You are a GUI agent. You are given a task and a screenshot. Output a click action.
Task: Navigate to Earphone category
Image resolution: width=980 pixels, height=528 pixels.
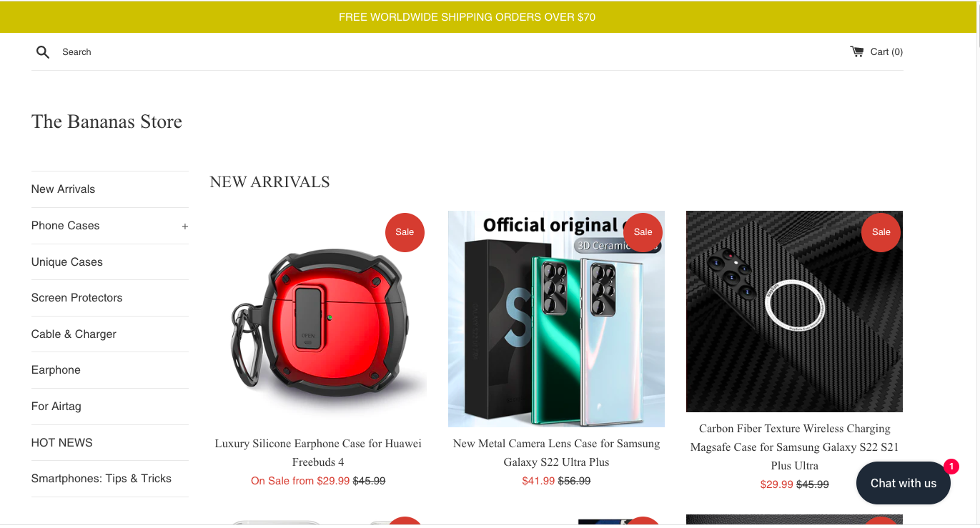click(56, 370)
